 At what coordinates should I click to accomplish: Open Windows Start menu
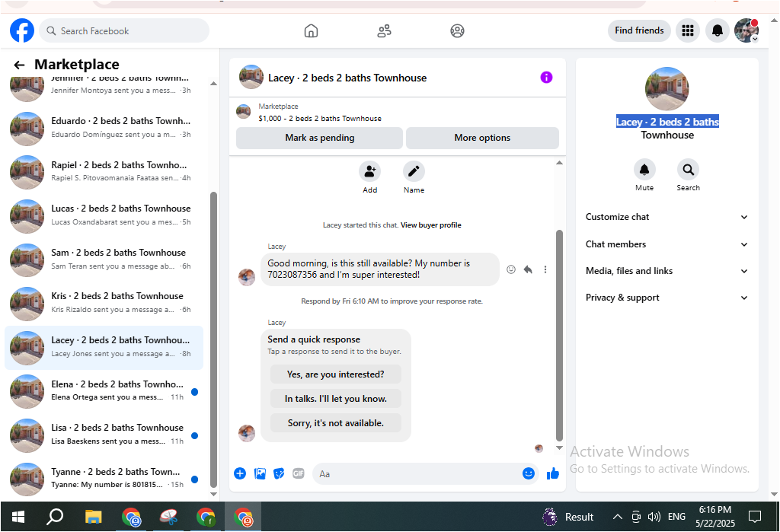[x=18, y=517]
